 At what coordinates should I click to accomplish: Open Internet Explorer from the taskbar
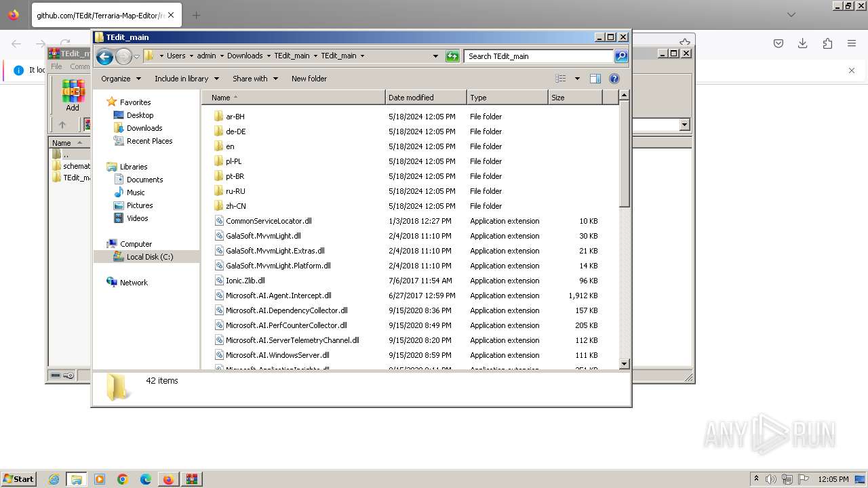54,479
